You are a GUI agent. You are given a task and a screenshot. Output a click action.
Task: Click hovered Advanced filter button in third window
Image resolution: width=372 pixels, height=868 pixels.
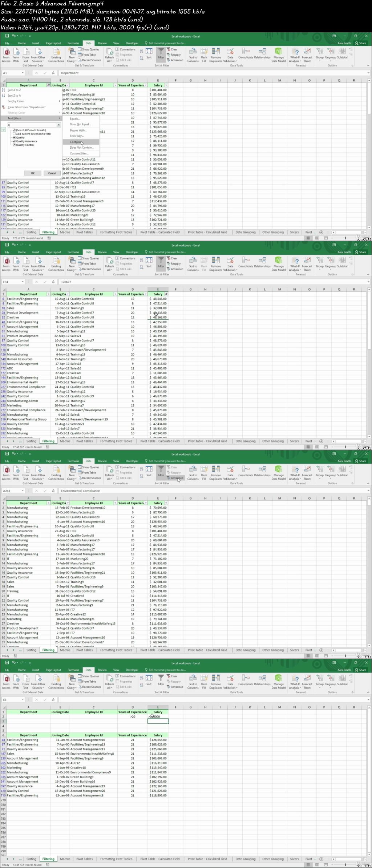point(175,478)
